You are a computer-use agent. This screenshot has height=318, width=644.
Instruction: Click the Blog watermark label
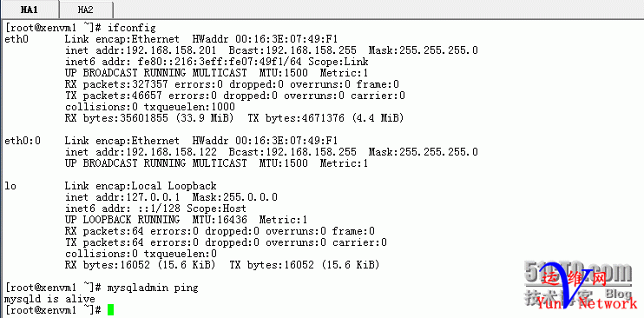[618, 294]
